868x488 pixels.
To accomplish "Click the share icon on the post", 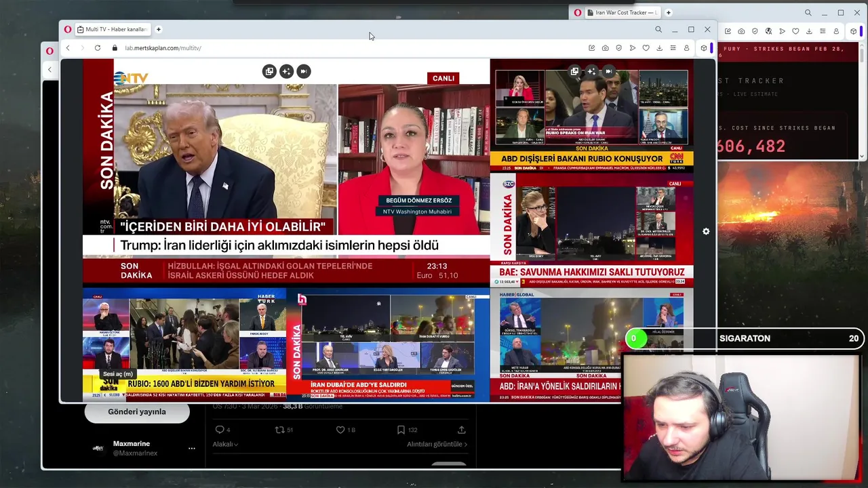I will 462,430.
